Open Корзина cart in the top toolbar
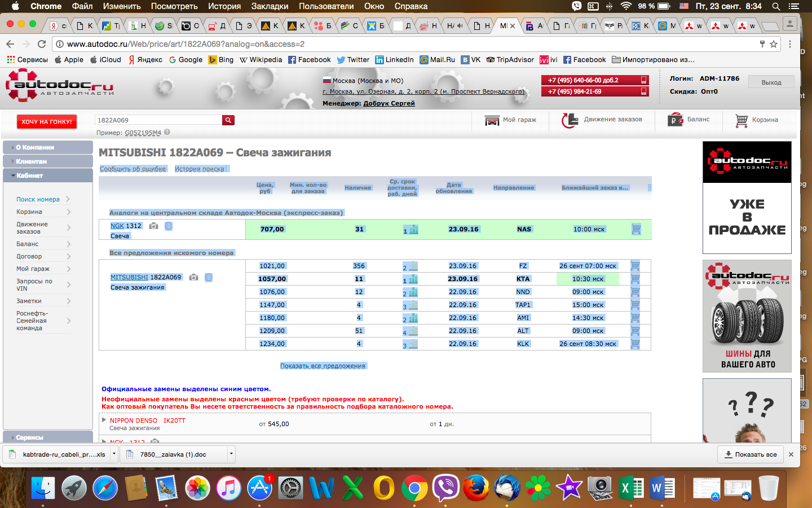Viewport: 812px width, 508px height. 757,120
